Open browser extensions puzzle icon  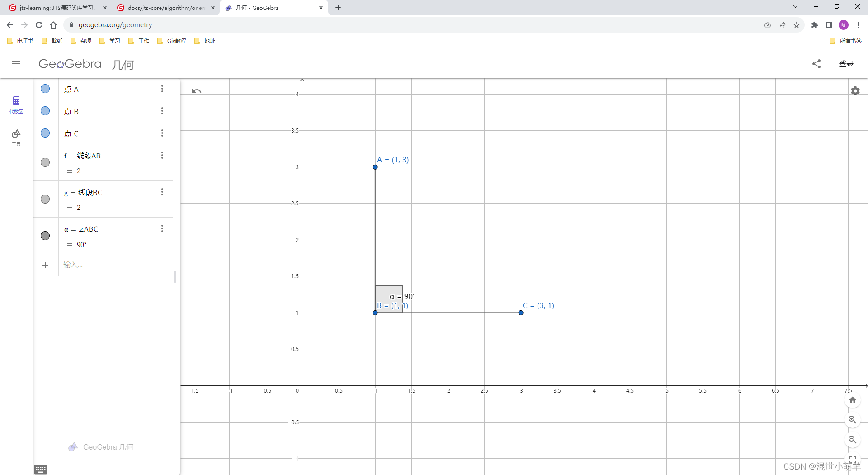coord(815,25)
